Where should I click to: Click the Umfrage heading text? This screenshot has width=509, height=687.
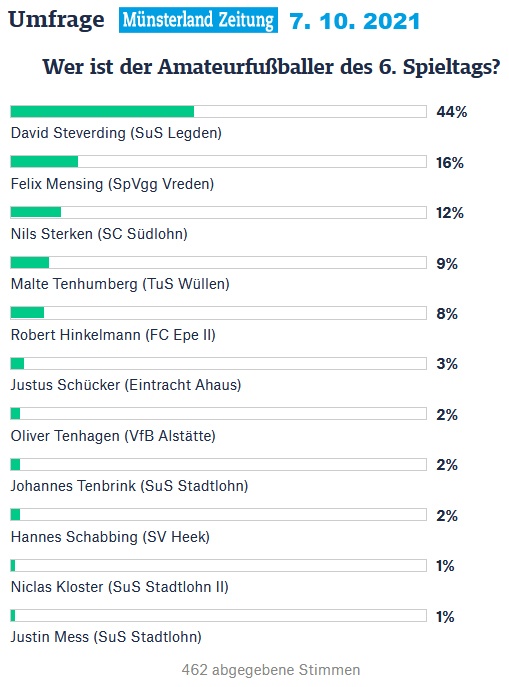[57, 20]
